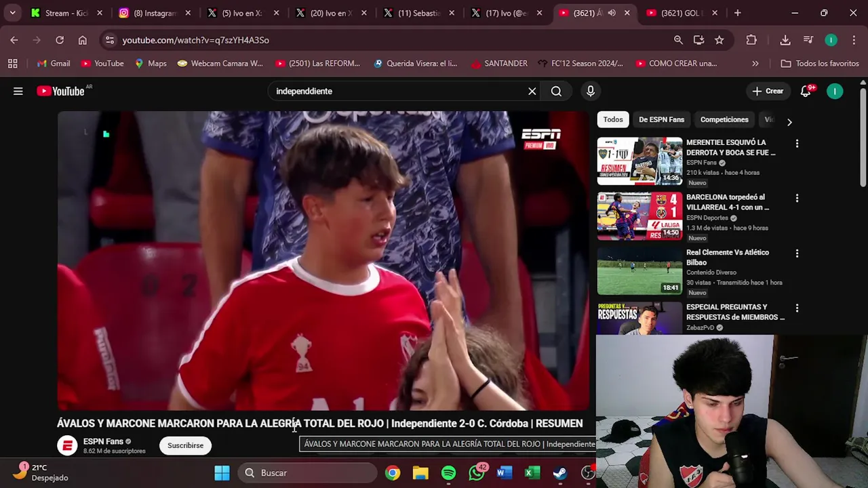Open the Windows Start menu
The image size is (868, 488).
(222, 472)
